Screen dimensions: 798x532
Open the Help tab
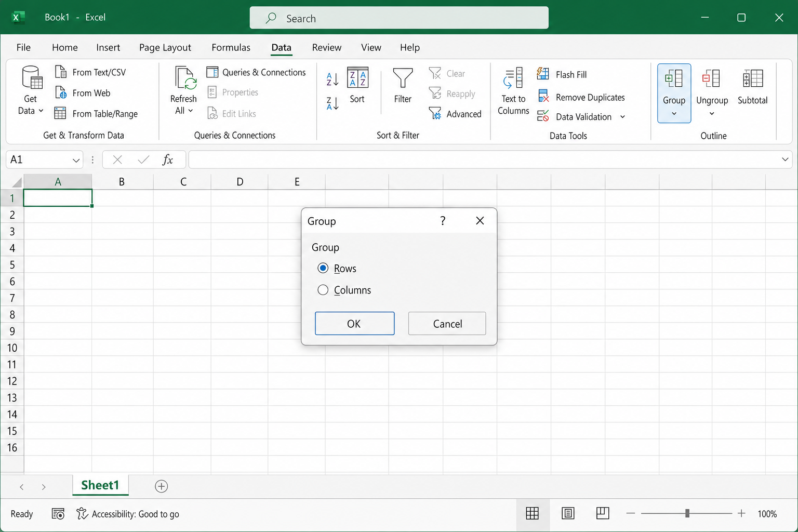(410, 47)
